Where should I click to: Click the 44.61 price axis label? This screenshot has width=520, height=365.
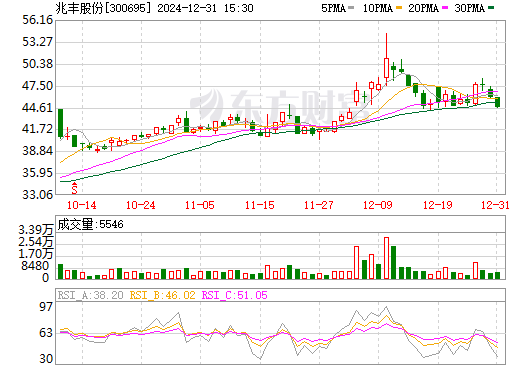[x=38, y=108]
